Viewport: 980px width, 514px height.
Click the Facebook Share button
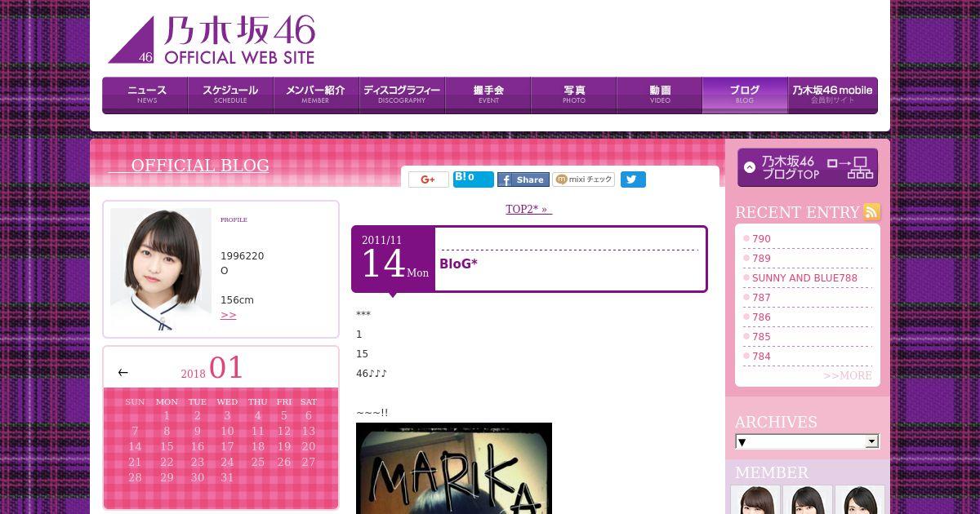523,179
